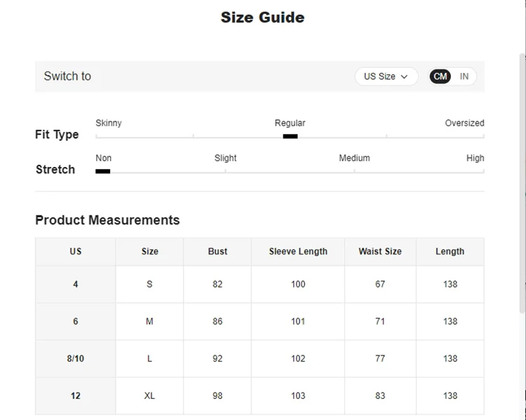Click the Sleeve Length column header
This screenshot has width=526, height=420.
pos(298,251)
